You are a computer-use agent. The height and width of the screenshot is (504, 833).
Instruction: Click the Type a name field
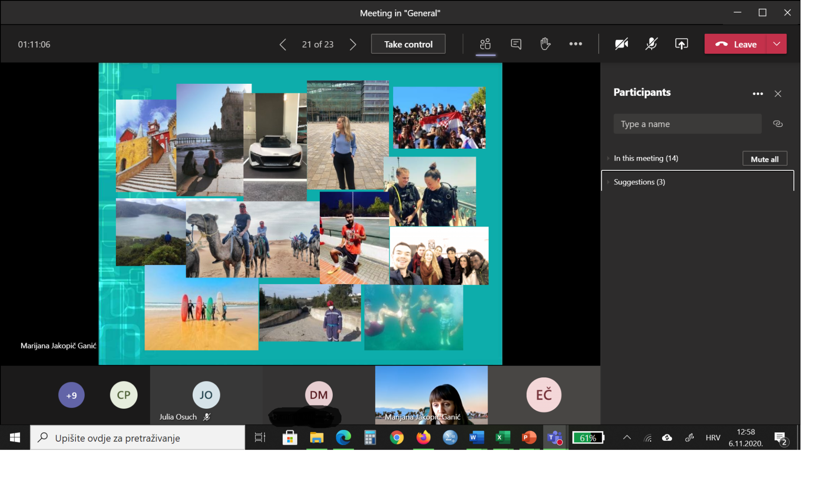point(687,124)
